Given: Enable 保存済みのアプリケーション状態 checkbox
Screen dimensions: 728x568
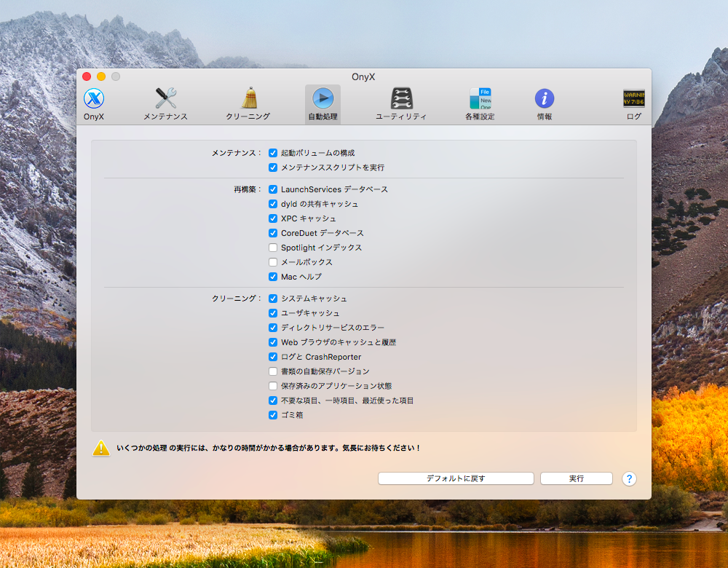Looking at the screenshot, I should coord(273,386).
